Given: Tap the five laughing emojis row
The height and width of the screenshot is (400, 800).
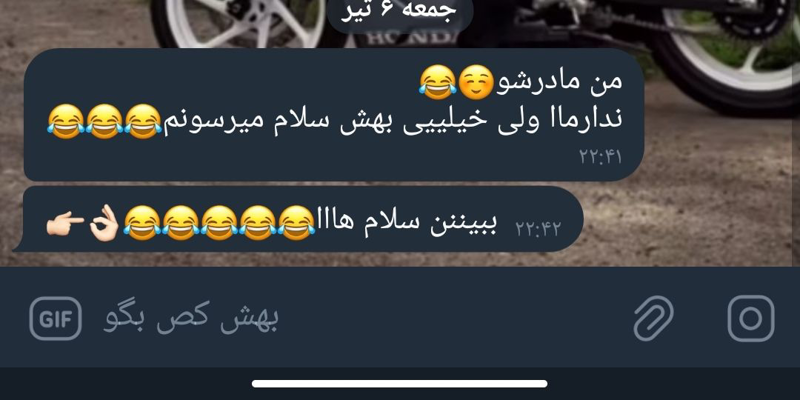Looking at the screenshot, I should pos(219,223).
